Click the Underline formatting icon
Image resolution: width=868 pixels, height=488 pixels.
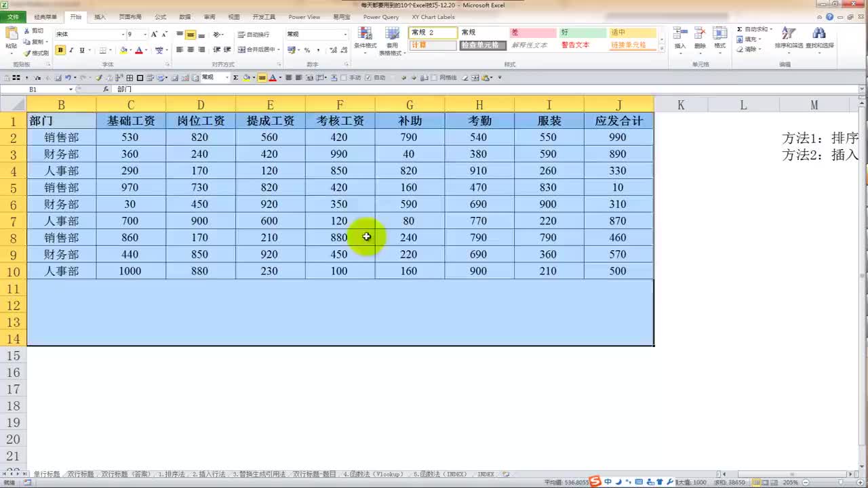(81, 50)
